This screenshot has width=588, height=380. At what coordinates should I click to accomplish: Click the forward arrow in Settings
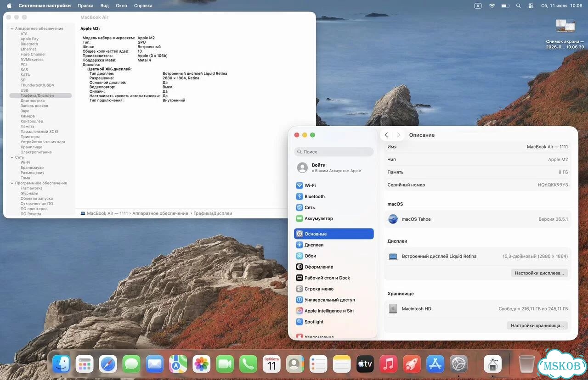click(x=399, y=135)
